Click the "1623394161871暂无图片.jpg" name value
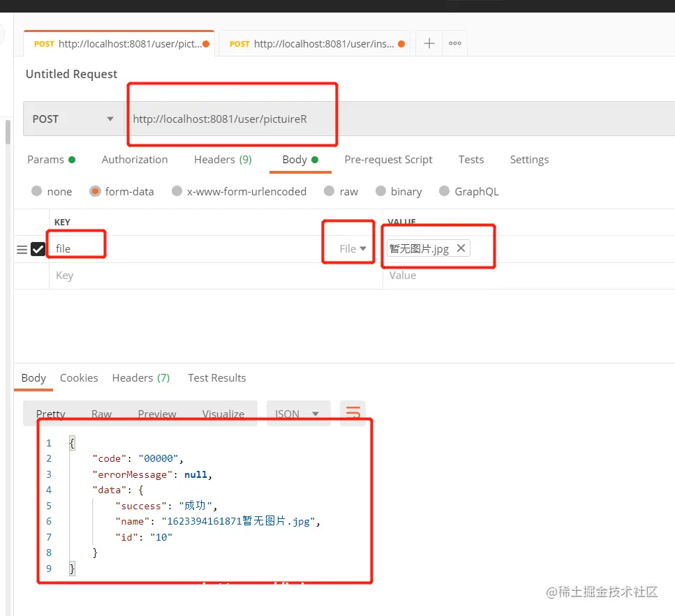Viewport: 675px width, 616px height. click(239, 521)
